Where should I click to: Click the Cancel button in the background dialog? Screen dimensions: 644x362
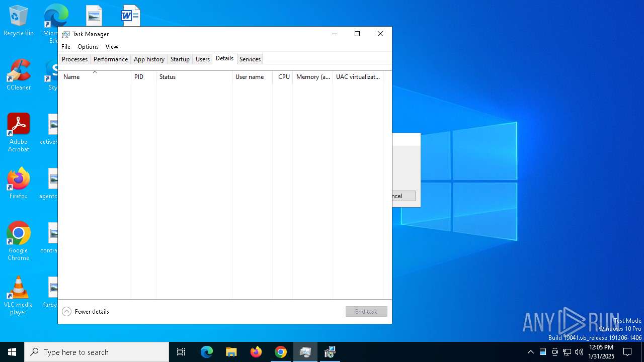[404, 196]
